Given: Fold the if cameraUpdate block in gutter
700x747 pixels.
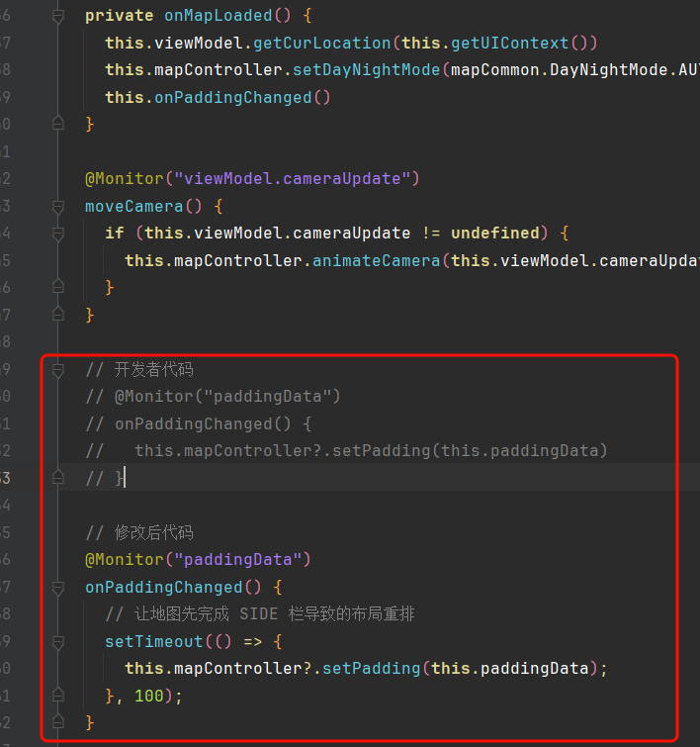Looking at the screenshot, I should tap(57, 233).
